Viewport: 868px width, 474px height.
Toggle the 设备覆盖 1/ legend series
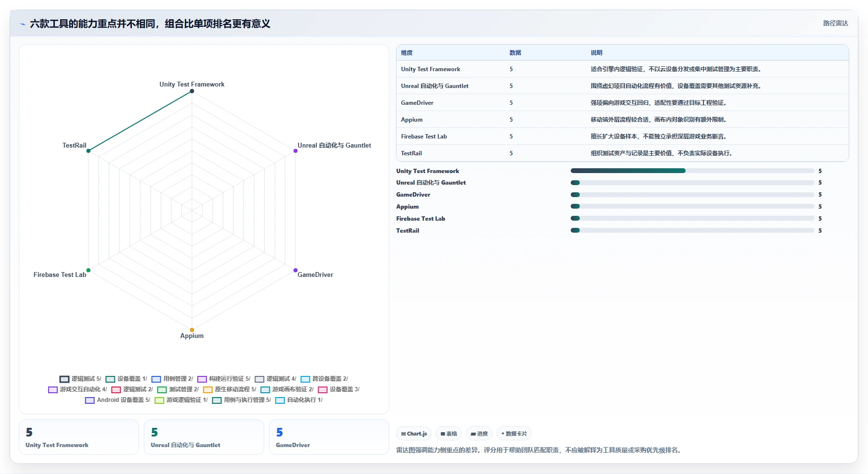pos(127,379)
